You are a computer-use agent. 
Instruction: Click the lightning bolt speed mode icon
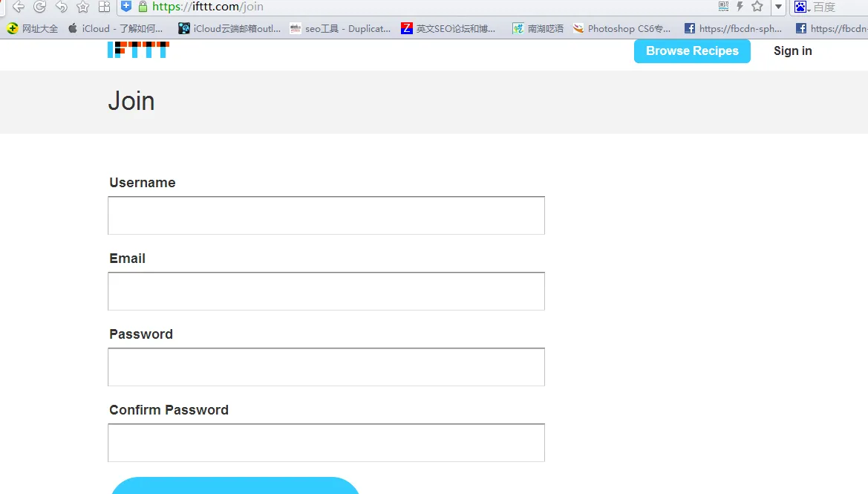pos(740,7)
